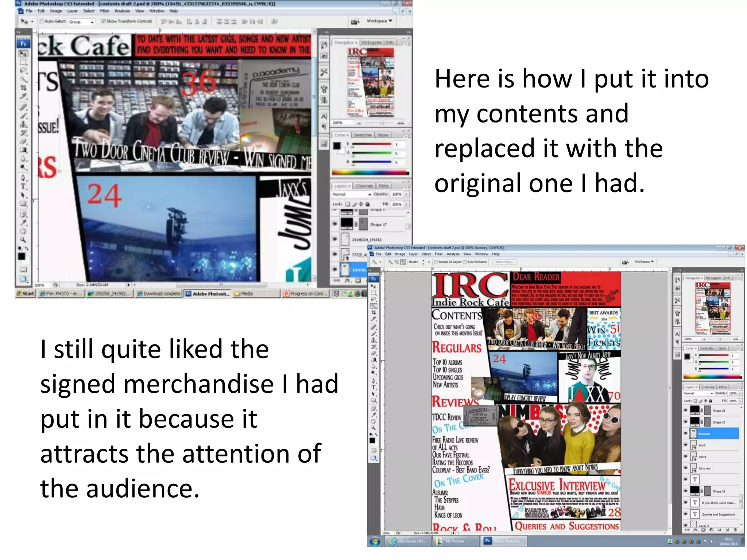Enable the Auto-Enhance checkbox

465,262
